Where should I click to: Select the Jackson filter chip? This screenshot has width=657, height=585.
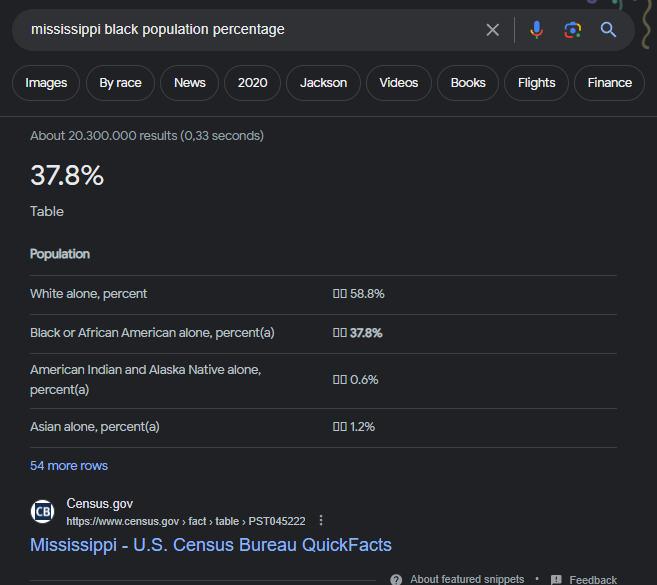pyautogui.click(x=323, y=83)
